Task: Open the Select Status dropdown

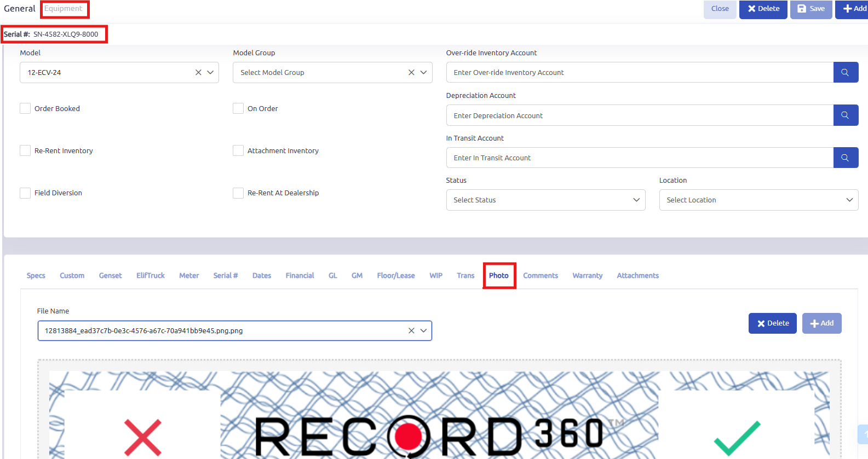Action: pos(545,200)
